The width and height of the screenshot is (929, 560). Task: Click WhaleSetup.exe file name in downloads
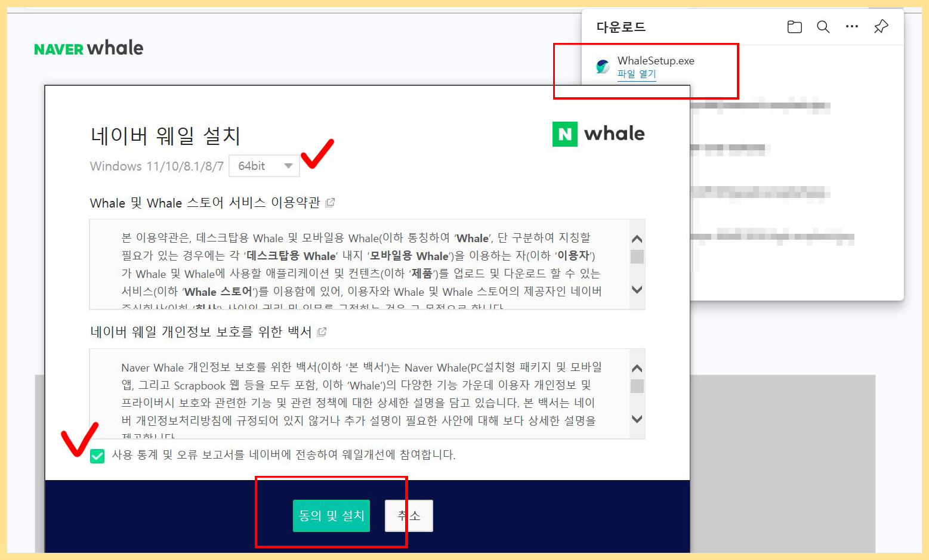(656, 61)
